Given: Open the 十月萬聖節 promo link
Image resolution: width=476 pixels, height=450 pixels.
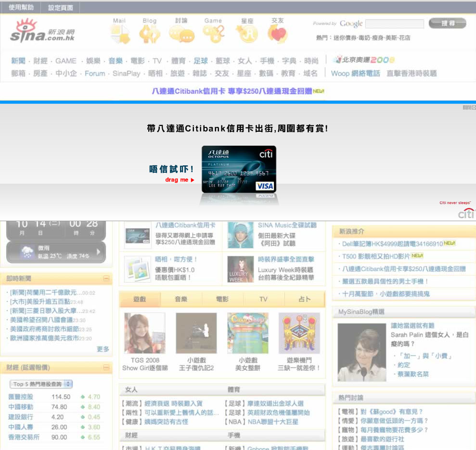Looking at the screenshot, I should coord(386,294).
